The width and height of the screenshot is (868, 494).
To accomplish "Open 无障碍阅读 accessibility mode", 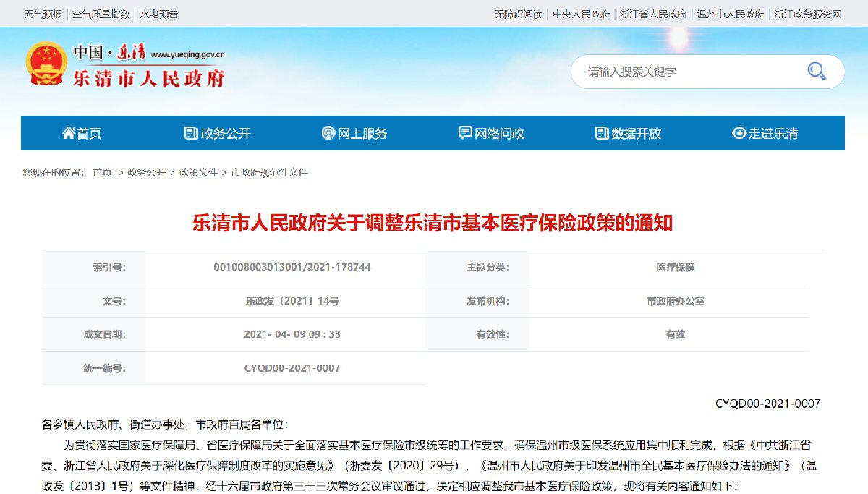I will point(519,14).
